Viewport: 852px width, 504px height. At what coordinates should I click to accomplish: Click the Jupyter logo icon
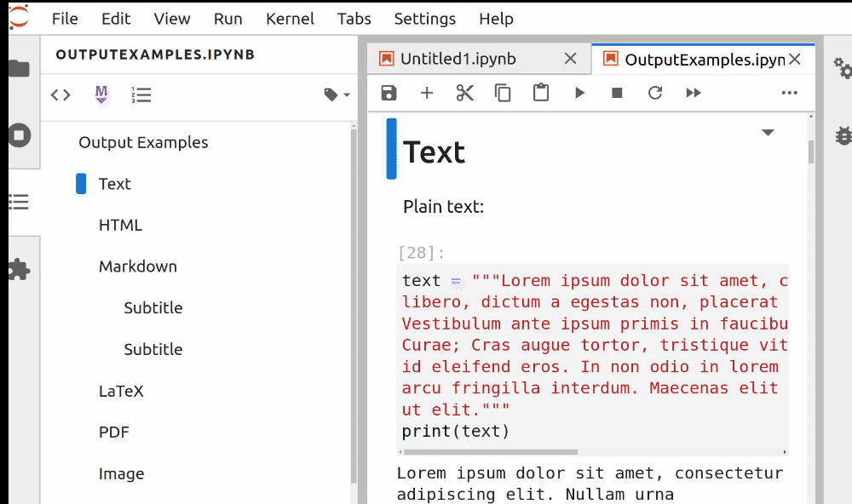point(19,16)
